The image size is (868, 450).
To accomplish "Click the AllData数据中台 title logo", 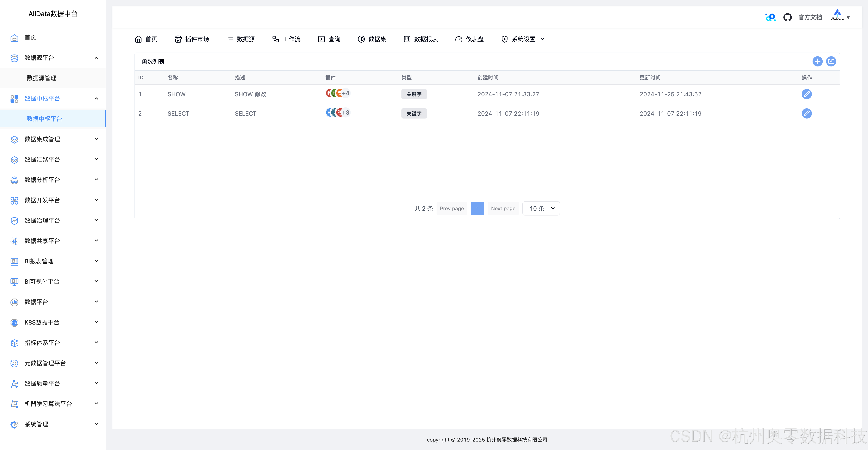I will click(53, 14).
